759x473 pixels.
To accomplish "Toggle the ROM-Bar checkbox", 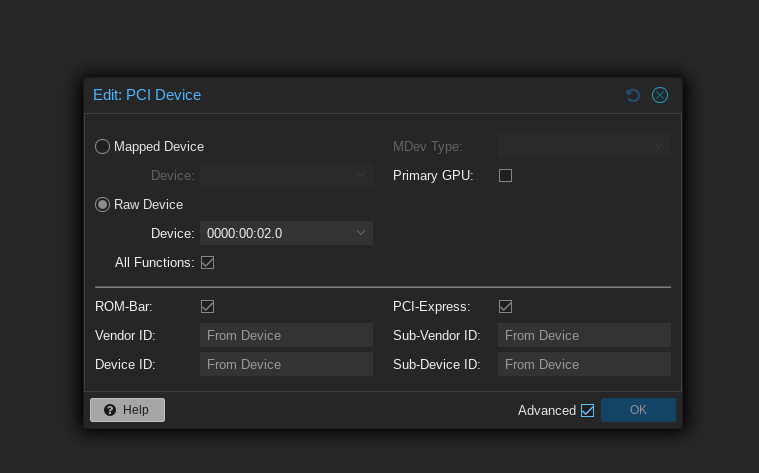I will (x=207, y=306).
